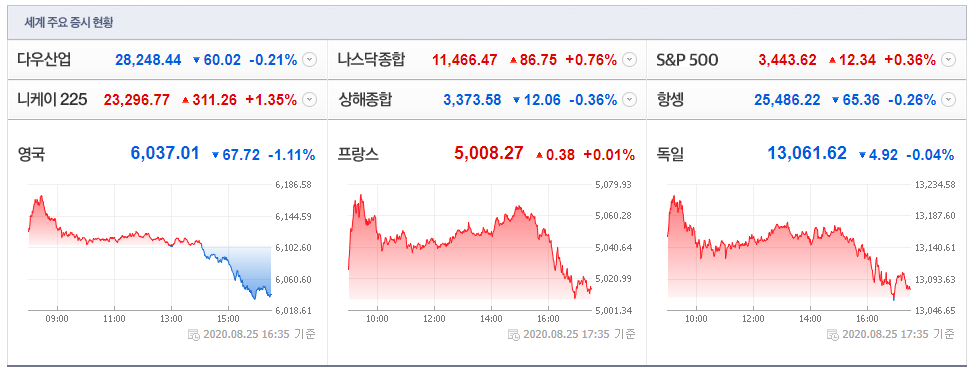
Task: Select the 항셍 index row
Action: [807, 100]
